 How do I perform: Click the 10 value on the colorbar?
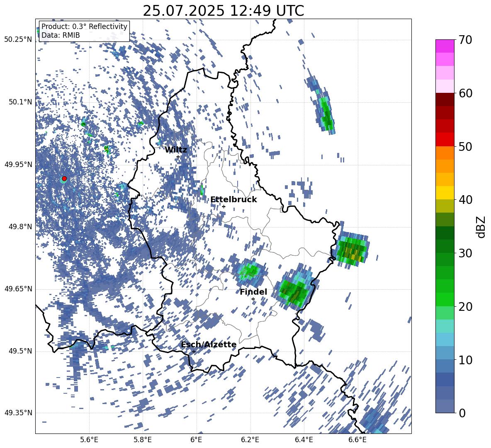[x=465, y=360]
